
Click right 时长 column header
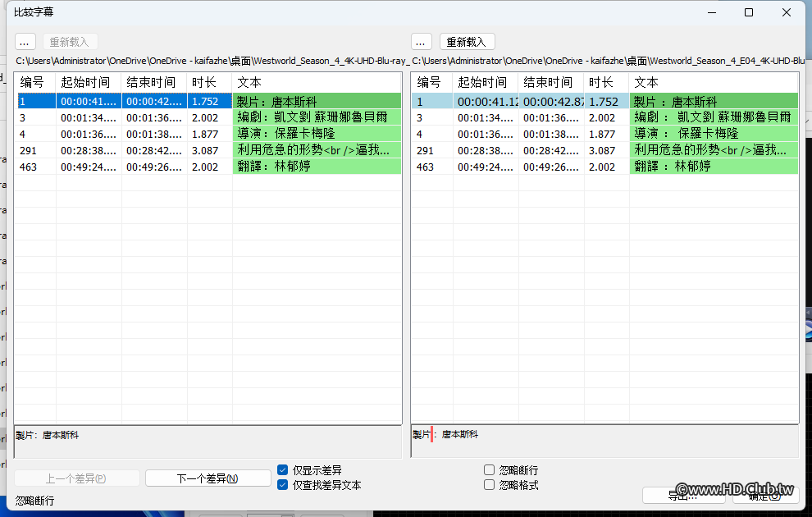[607, 82]
